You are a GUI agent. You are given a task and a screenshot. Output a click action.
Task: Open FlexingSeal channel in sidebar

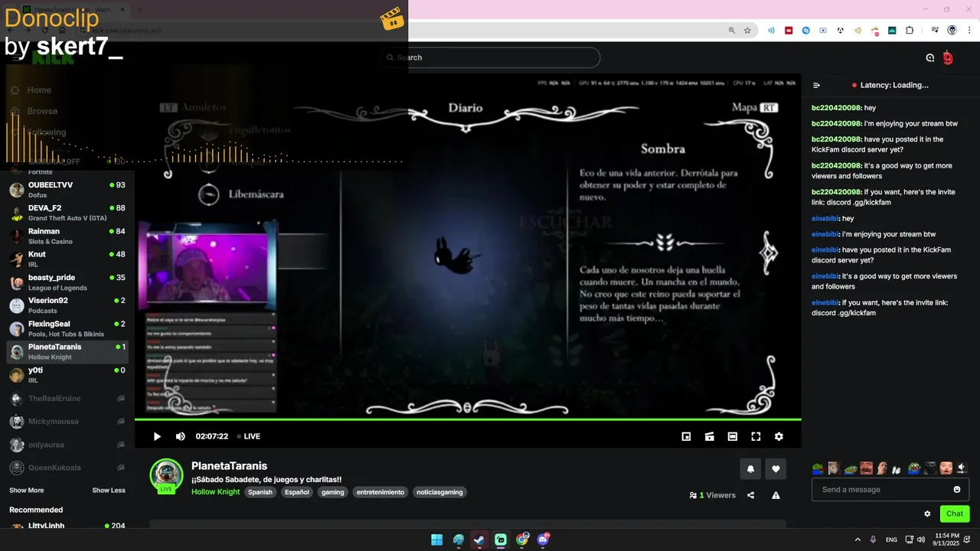[x=67, y=328]
